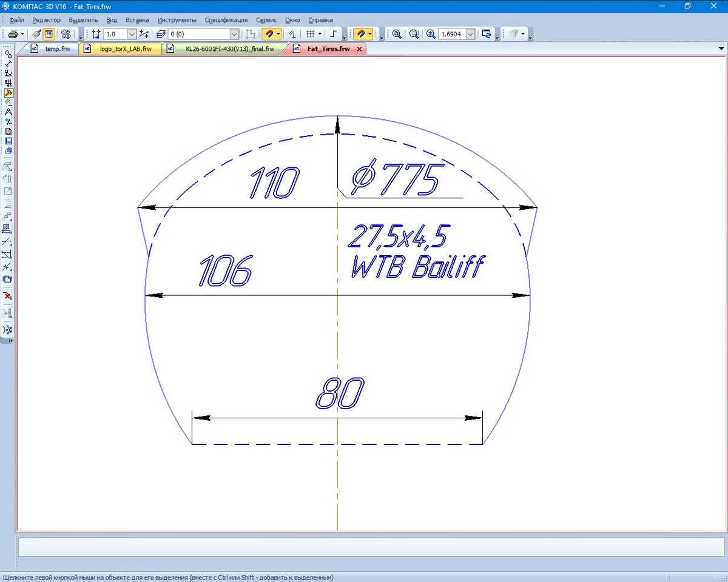Click the Print icon in toolbar

[13, 35]
